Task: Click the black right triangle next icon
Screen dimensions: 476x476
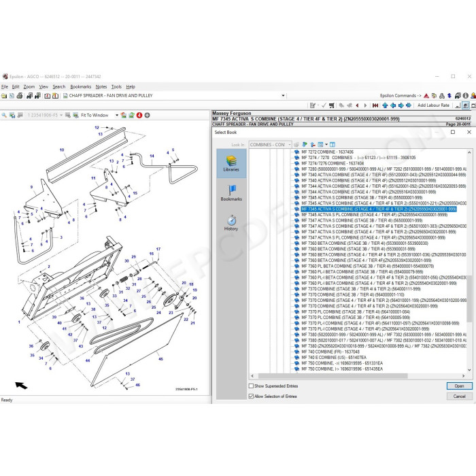Action: (365, 105)
